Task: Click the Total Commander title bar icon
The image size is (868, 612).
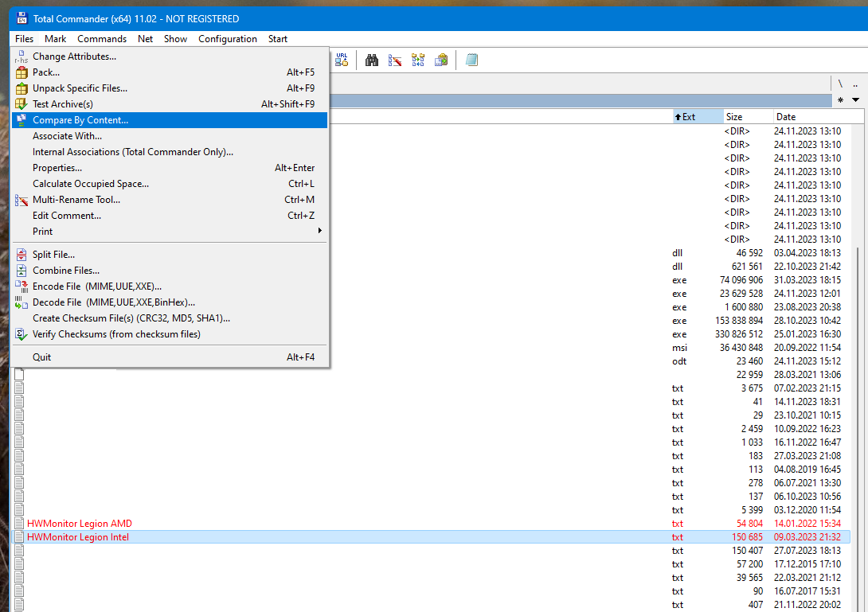Action: click(22, 18)
